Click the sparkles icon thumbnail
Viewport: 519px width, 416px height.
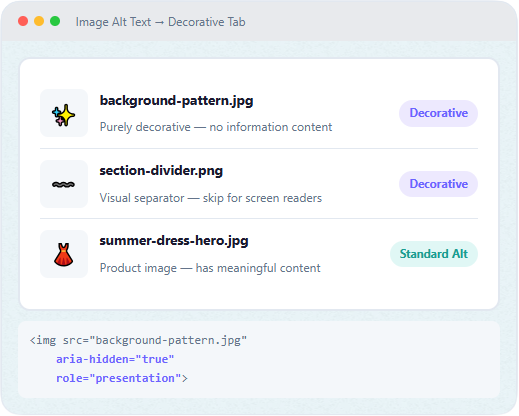(x=64, y=113)
